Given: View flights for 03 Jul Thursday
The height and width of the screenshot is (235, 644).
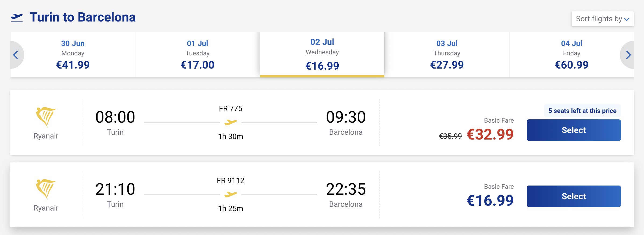Looking at the screenshot, I should tap(447, 55).
